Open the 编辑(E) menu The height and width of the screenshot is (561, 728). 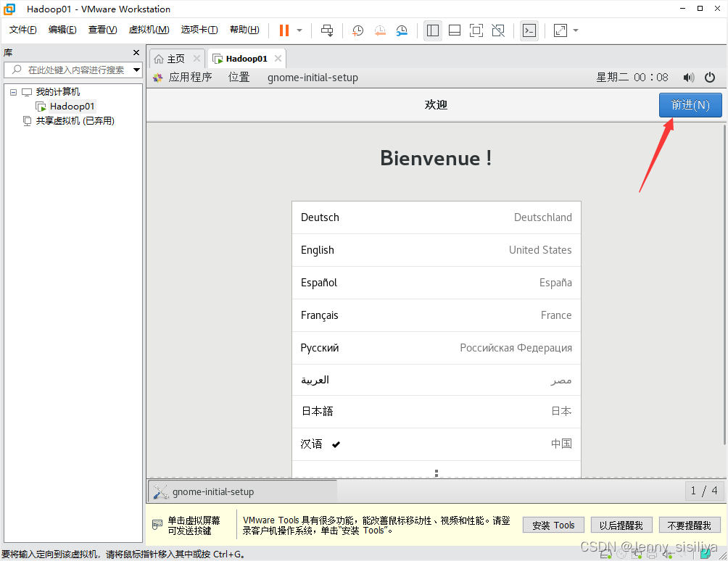[x=62, y=30]
